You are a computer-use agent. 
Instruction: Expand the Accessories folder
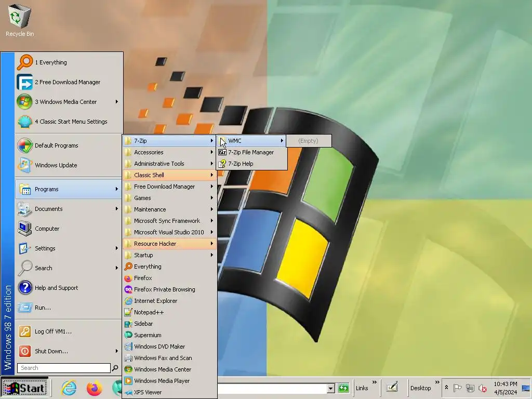[x=170, y=152]
